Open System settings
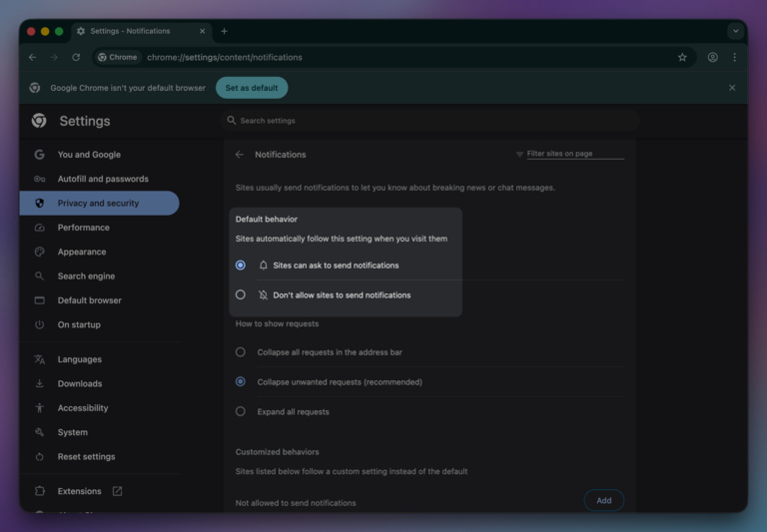Screen dimensions: 767x532 tap(72, 432)
